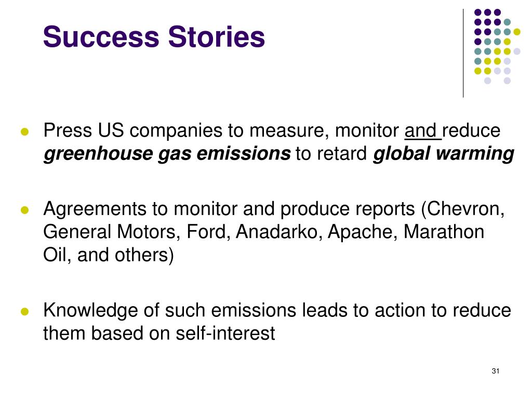The height and width of the screenshot is (399, 532).
Task: Select the bold phrase 'global warming'
Action: [444, 153]
